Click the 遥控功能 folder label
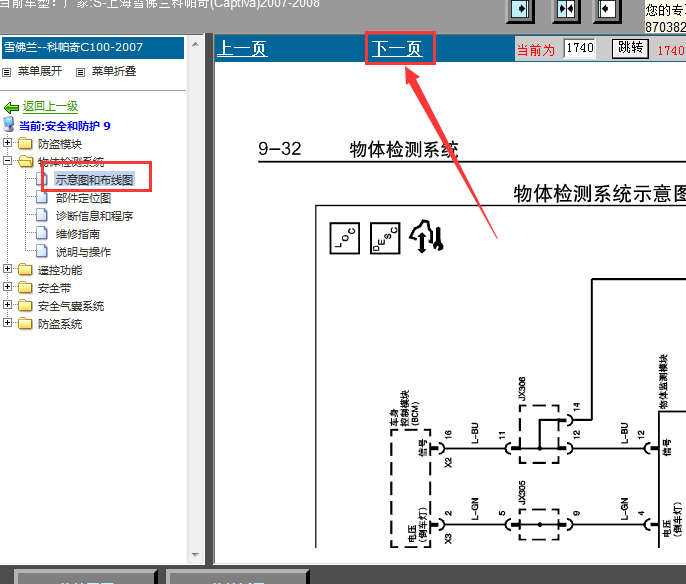686x584 pixels. click(x=60, y=270)
